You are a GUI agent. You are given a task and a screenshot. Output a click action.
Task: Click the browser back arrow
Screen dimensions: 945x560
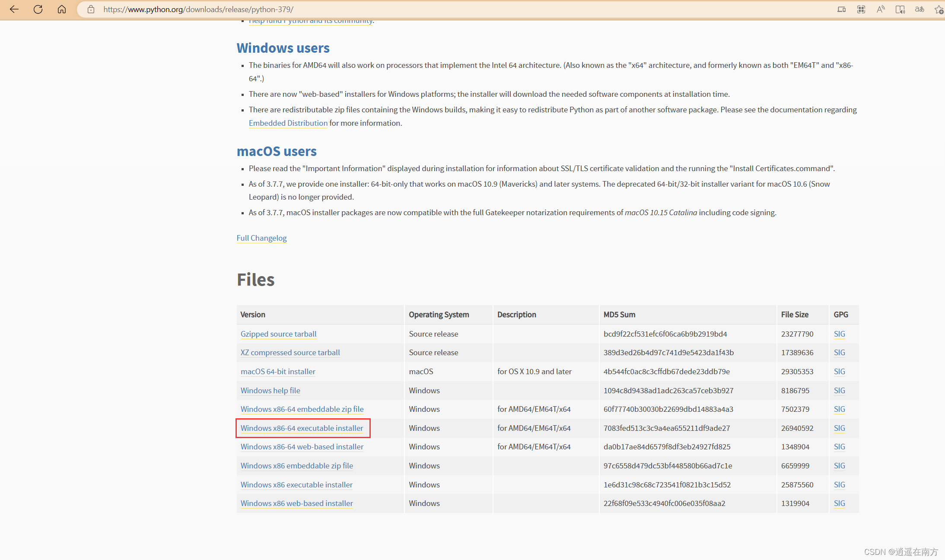14,9
